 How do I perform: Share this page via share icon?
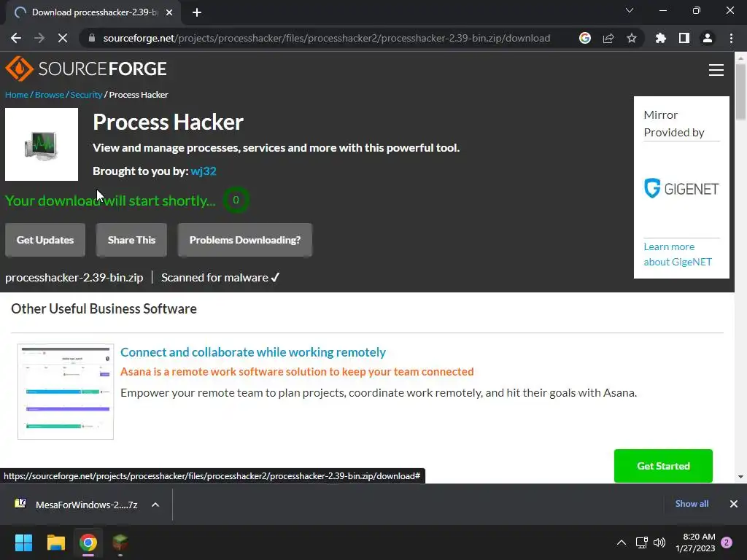[x=608, y=38]
